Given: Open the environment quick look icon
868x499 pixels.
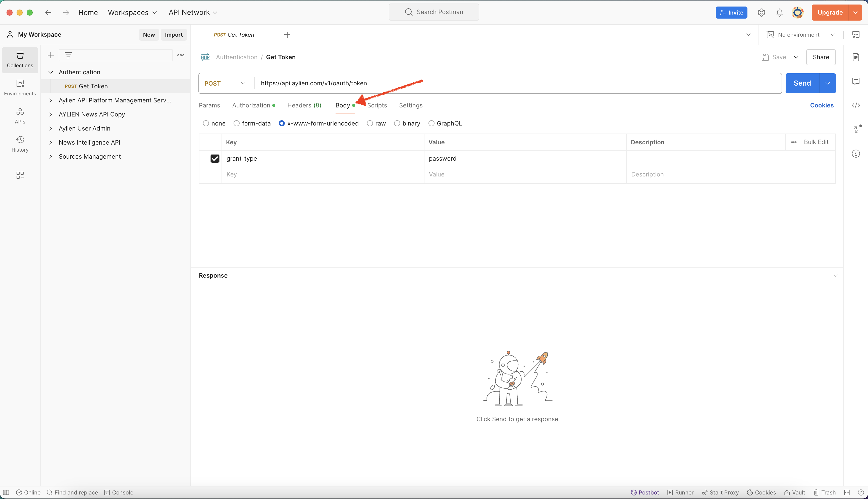Looking at the screenshot, I should 856,35.
